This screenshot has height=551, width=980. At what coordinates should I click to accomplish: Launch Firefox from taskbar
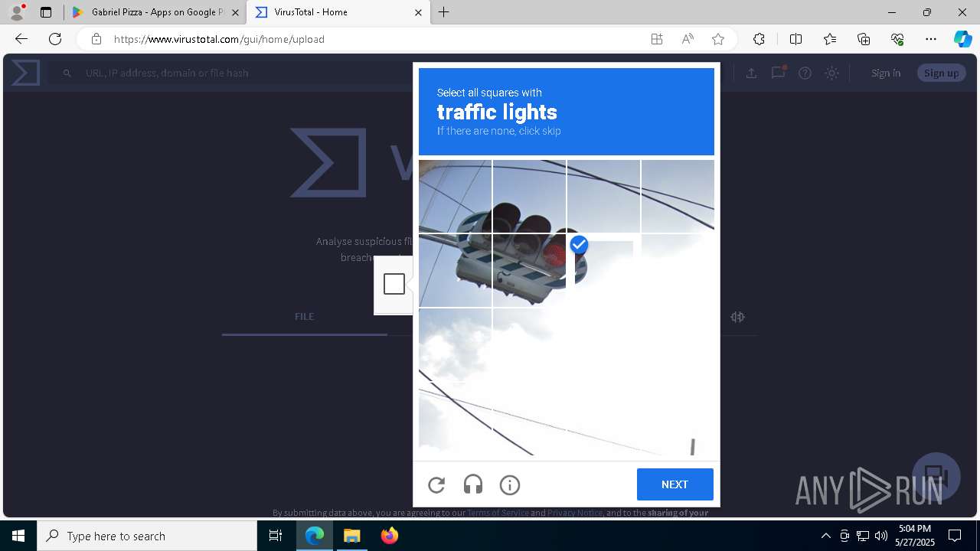390,536
